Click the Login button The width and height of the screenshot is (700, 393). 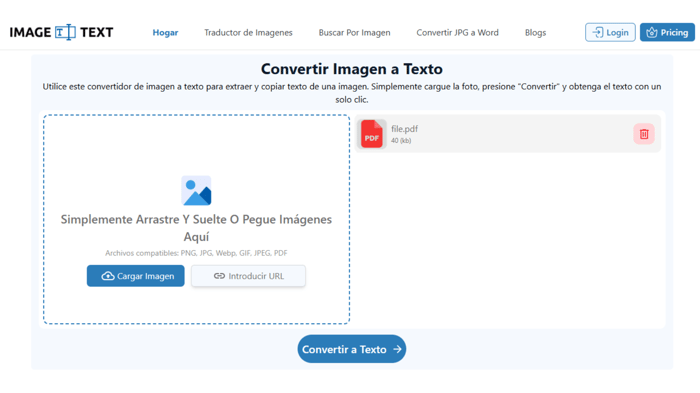coord(610,32)
